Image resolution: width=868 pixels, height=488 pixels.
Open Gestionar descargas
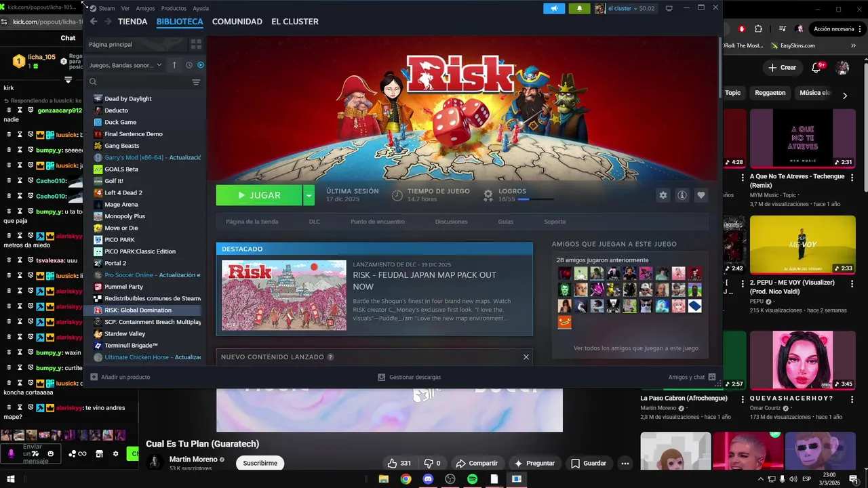pos(410,377)
